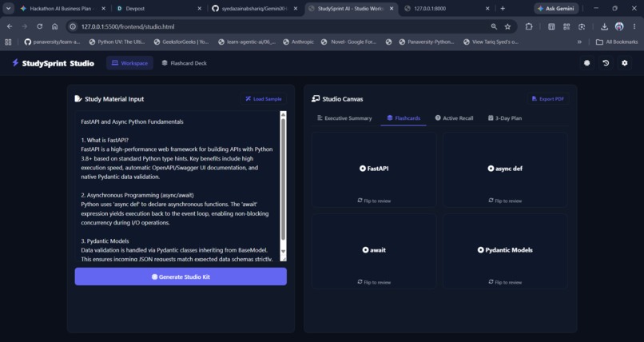Switch to the 3-Day Plan tab

(x=505, y=117)
